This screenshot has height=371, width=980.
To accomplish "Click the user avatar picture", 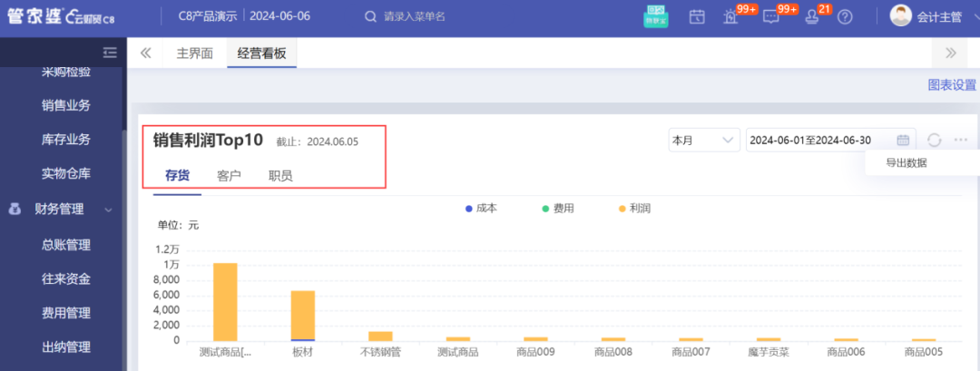I will 900,16.
